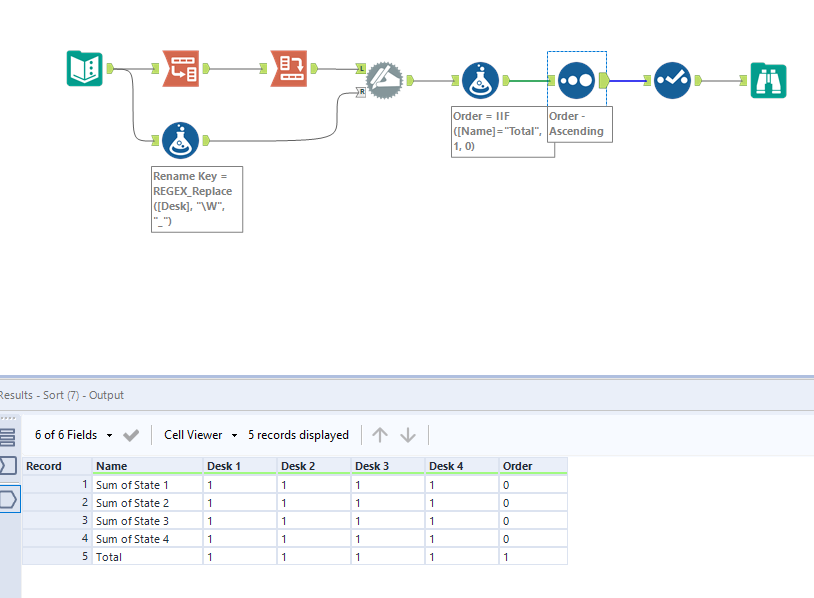Toggle the metadata view in the Results panel
This screenshot has width=814, height=598.
(x=8, y=466)
